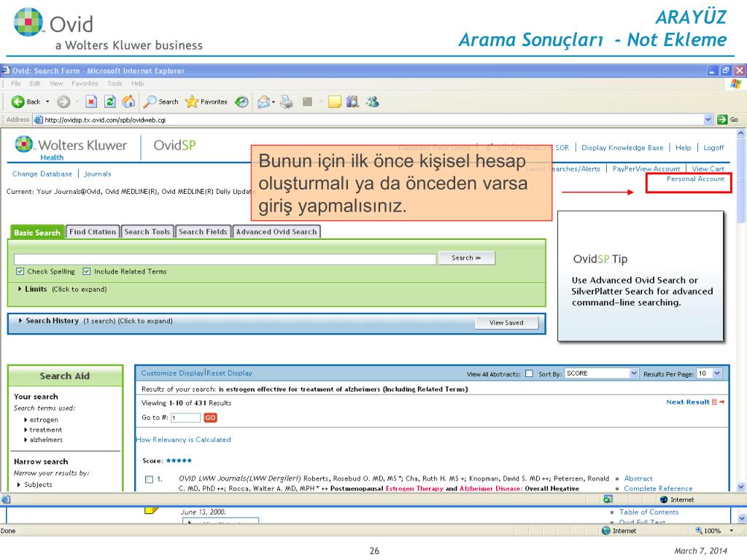
Task: Open the Journals link
Action: tap(98, 174)
